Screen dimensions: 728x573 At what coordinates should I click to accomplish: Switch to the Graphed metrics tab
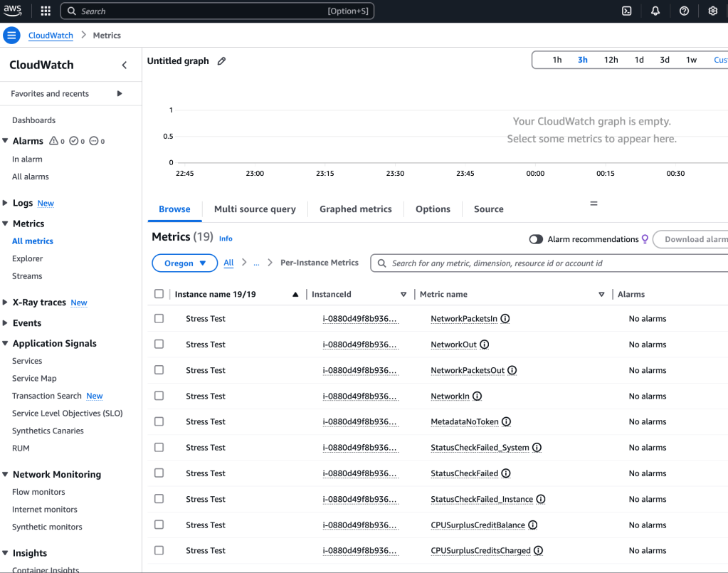(x=355, y=209)
